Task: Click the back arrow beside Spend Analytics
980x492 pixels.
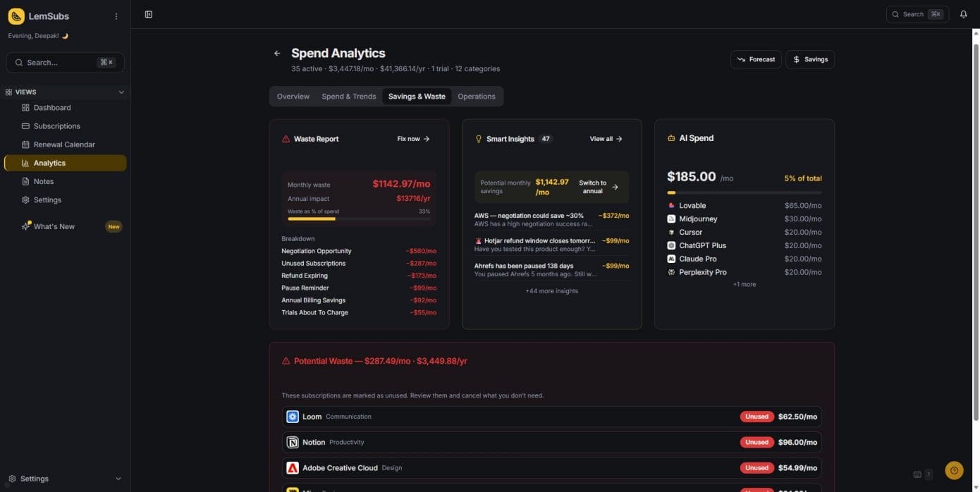Action: click(x=277, y=54)
